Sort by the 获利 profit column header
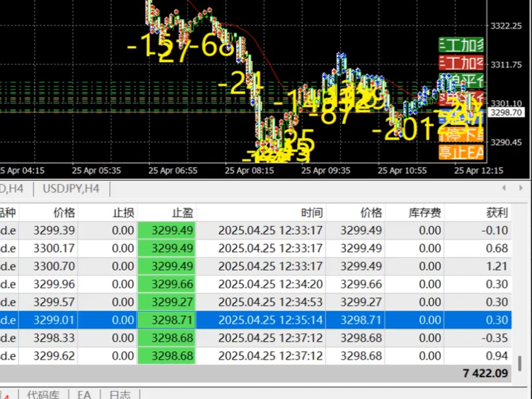The image size is (532, 399). pyautogui.click(x=497, y=213)
